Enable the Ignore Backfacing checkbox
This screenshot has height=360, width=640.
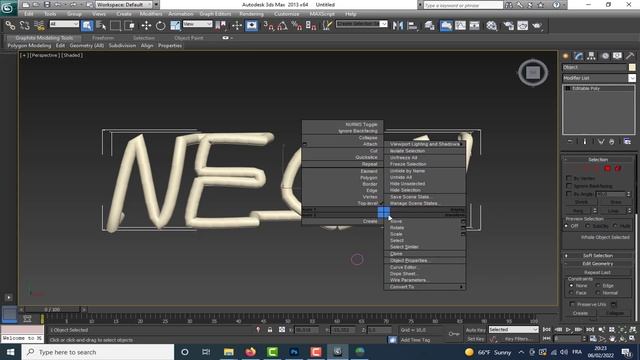coord(569,186)
